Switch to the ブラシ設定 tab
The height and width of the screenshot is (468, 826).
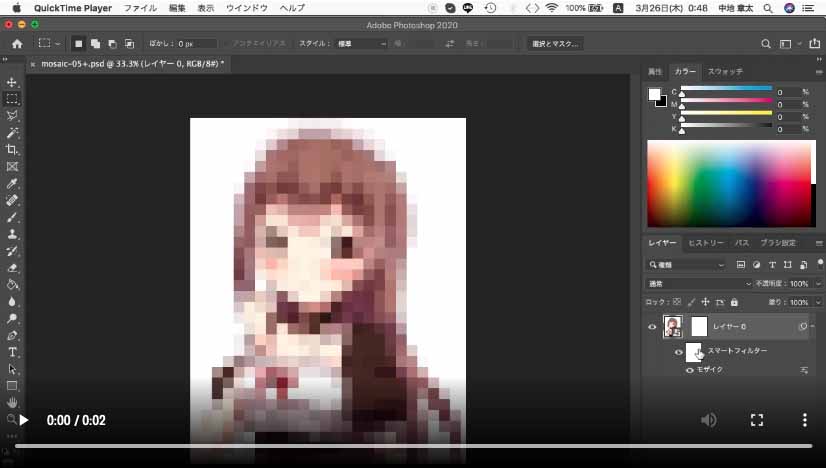(778, 243)
